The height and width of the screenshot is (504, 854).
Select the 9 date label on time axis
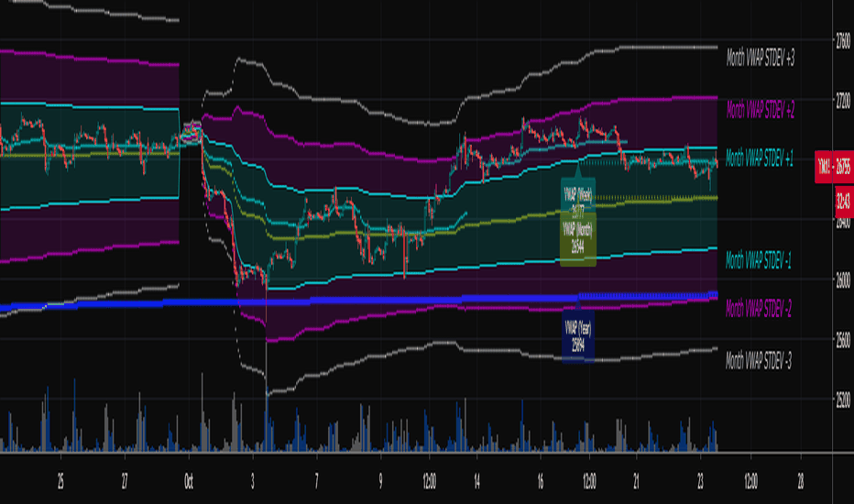(380, 481)
